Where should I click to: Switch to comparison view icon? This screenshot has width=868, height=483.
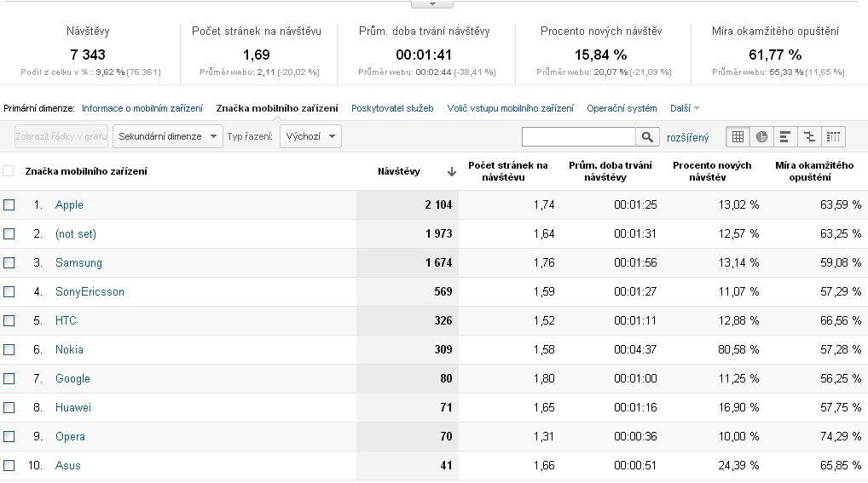pyautogui.click(x=809, y=136)
